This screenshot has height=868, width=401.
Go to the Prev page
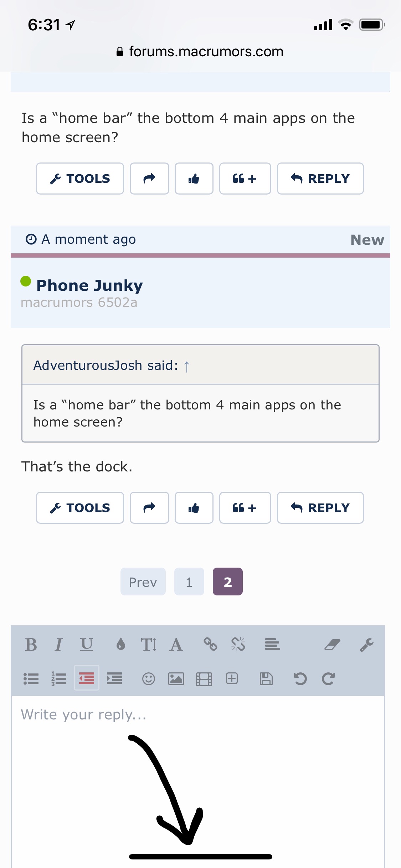pyautogui.click(x=143, y=582)
